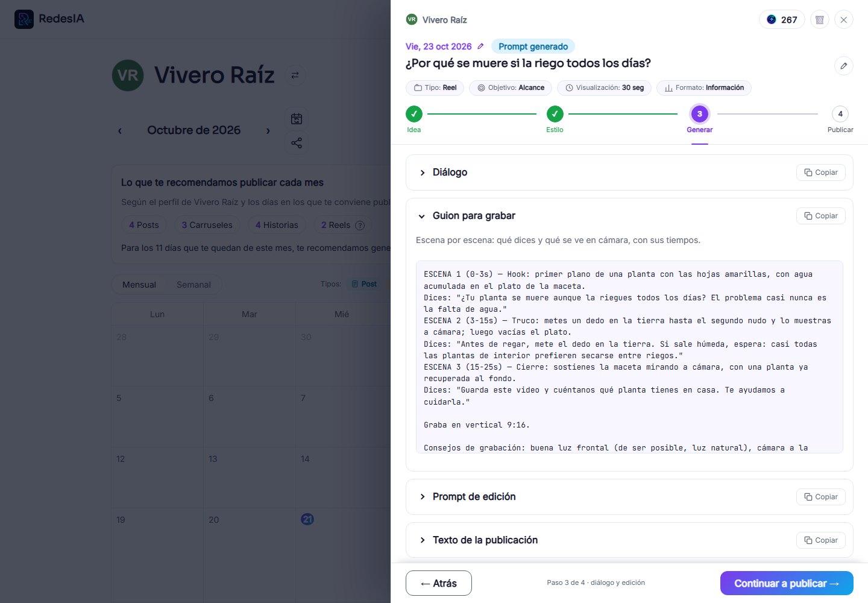Copy the Guion para grabar script
The width and height of the screenshot is (868, 603).
pos(821,216)
